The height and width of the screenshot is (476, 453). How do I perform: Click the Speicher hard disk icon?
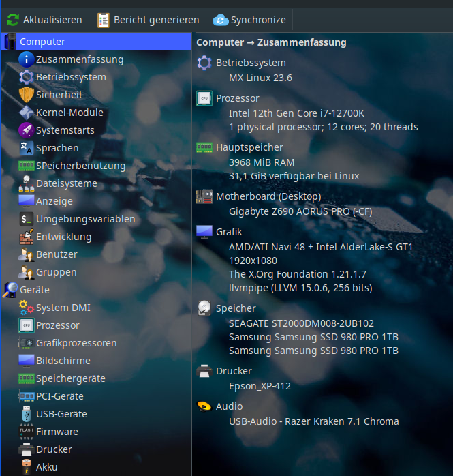[204, 308]
